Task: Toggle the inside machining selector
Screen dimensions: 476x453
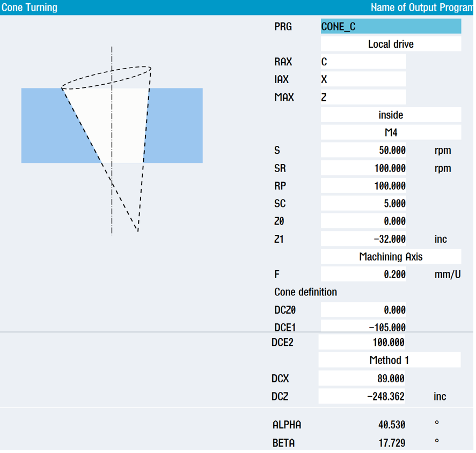Action: point(391,115)
